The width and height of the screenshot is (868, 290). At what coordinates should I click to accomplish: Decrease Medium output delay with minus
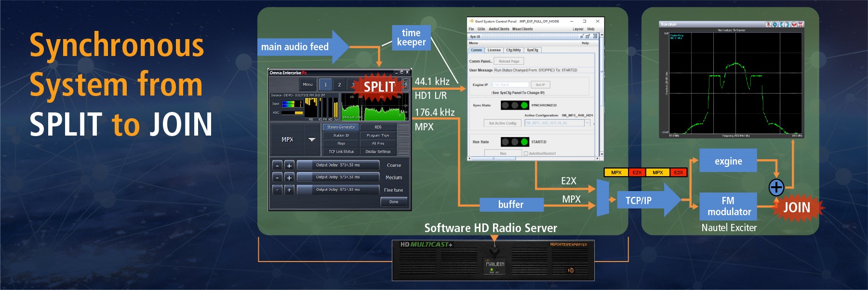tap(277, 178)
